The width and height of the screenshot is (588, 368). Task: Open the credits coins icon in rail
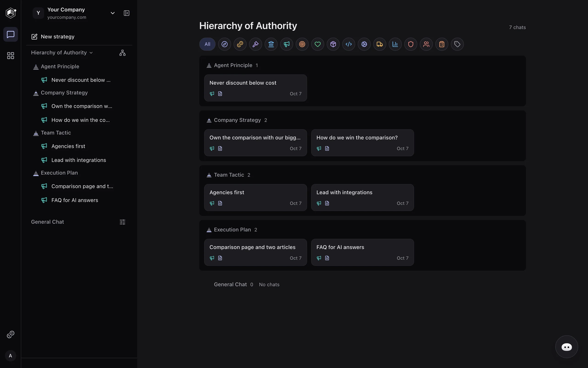[11, 334]
